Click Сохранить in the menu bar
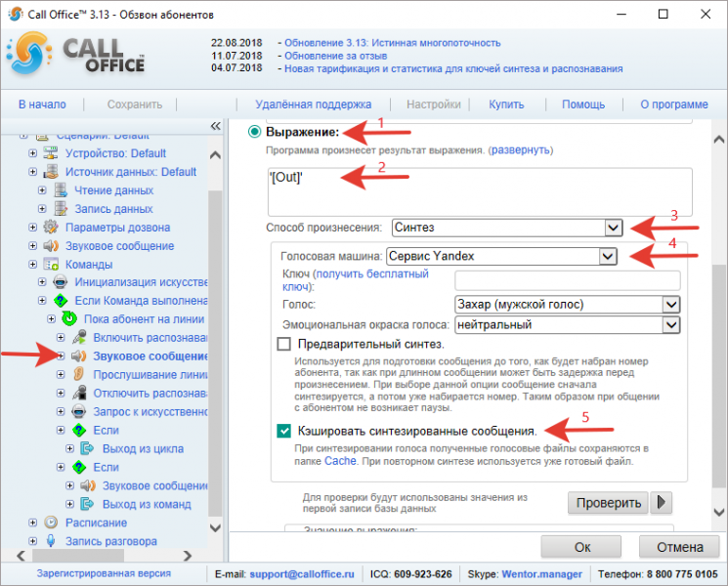 tap(135, 105)
